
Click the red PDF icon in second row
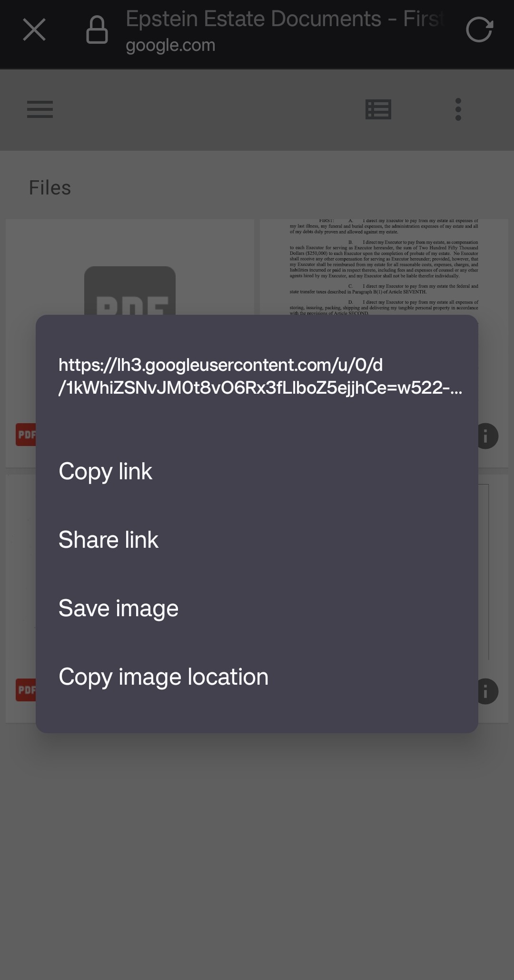click(26, 690)
